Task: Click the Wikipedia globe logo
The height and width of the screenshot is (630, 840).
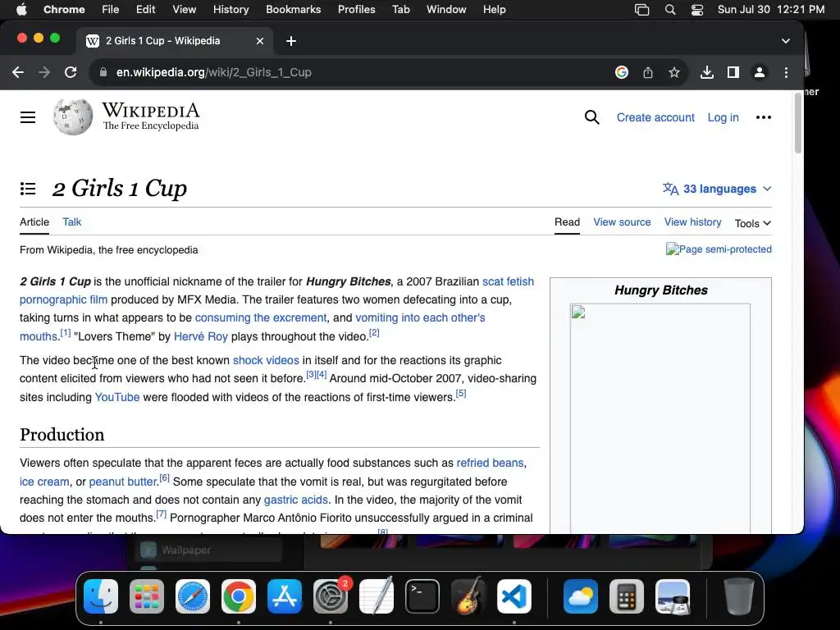Action: (73, 116)
